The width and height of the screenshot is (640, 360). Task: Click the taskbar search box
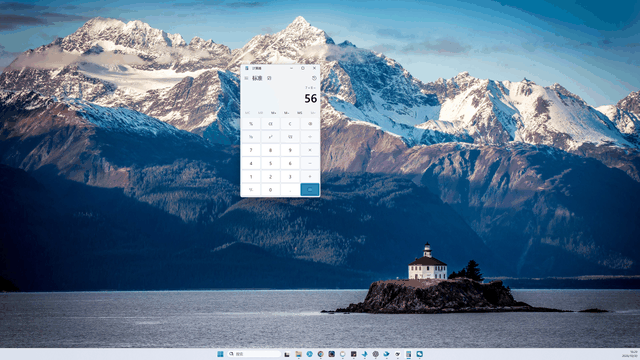[254, 354]
